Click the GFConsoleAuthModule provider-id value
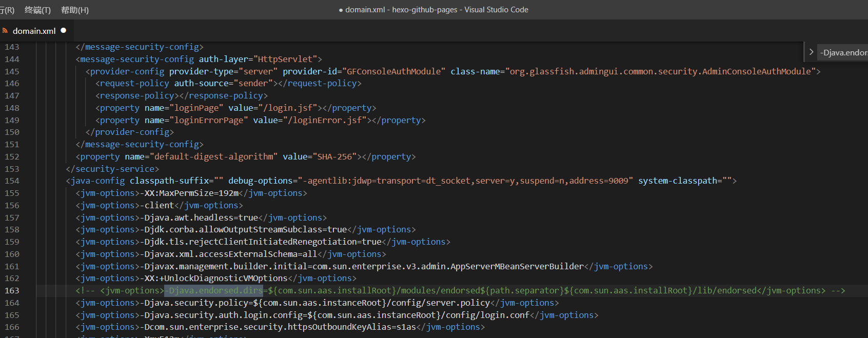Viewport: 868px width, 338px height. click(x=394, y=71)
